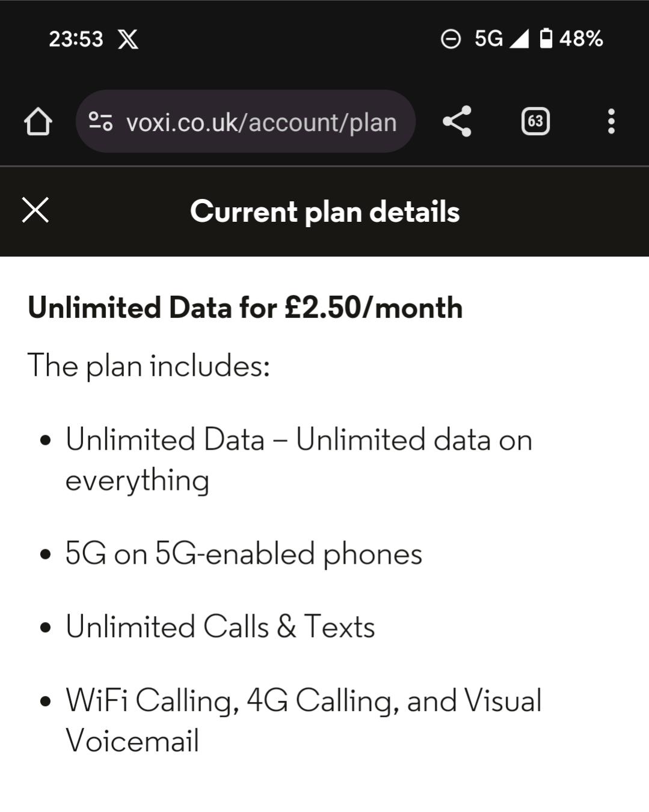Tap the Do Not Disturb status icon
The width and height of the screenshot is (649, 812).
(x=451, y=39)
